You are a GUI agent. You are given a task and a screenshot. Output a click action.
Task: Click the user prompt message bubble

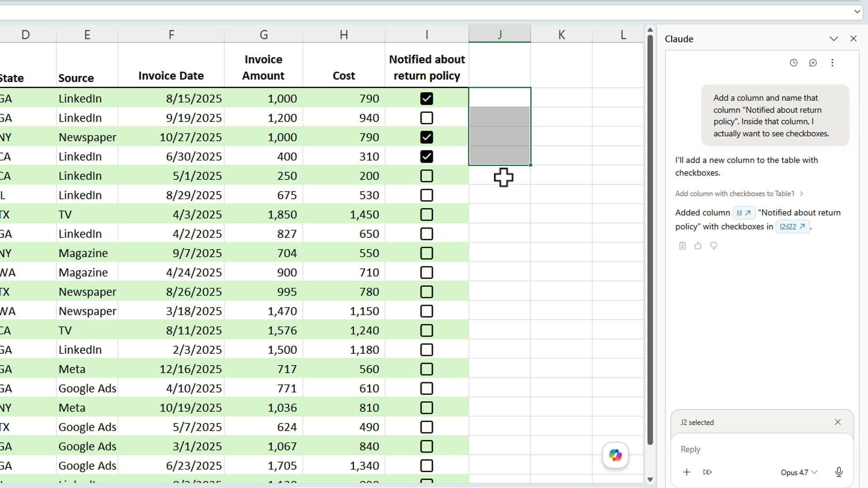775,115
